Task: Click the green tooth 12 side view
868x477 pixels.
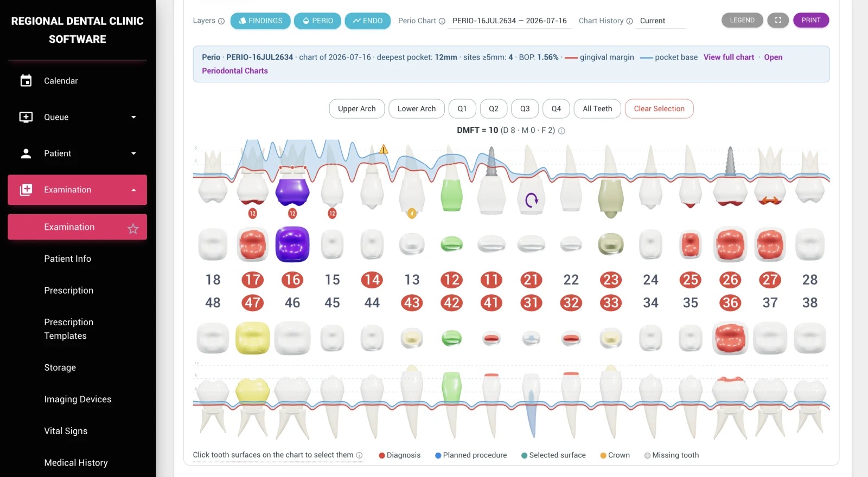Action: pyautogui.click(x=451, y=195)
